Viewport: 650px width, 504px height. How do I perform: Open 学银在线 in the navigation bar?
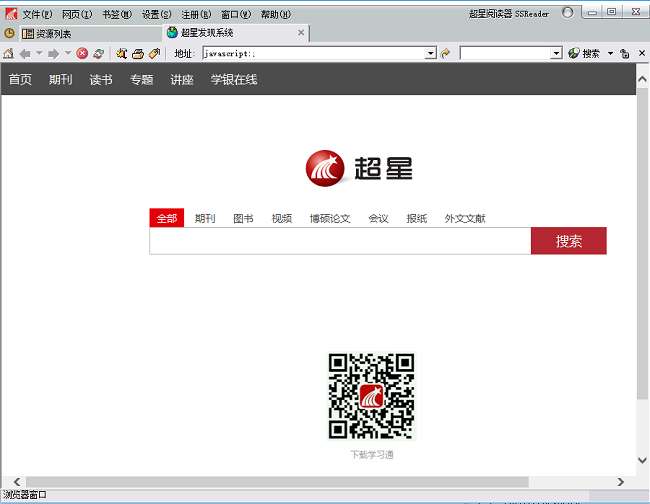click(x=234, y=80)
